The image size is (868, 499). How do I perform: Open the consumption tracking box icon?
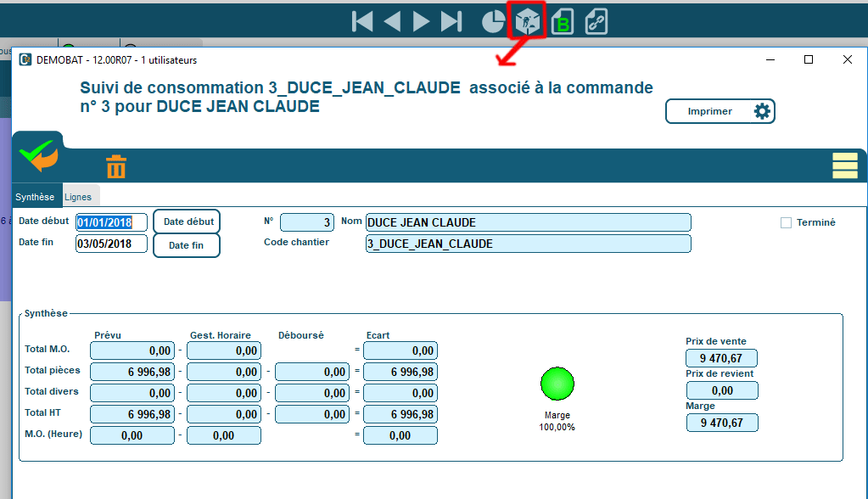pyautogui.click(x=526, y=22)
